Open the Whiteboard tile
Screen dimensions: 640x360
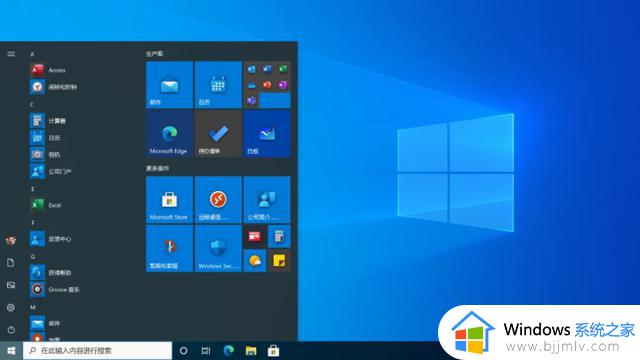pyautogui.click(x=267, y=133)
